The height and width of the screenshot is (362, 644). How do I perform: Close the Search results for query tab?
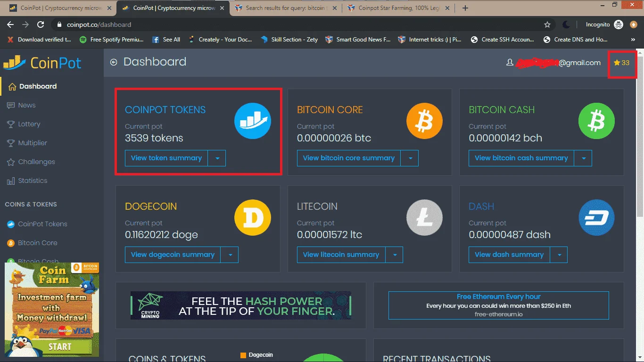(x=334, y=8)
